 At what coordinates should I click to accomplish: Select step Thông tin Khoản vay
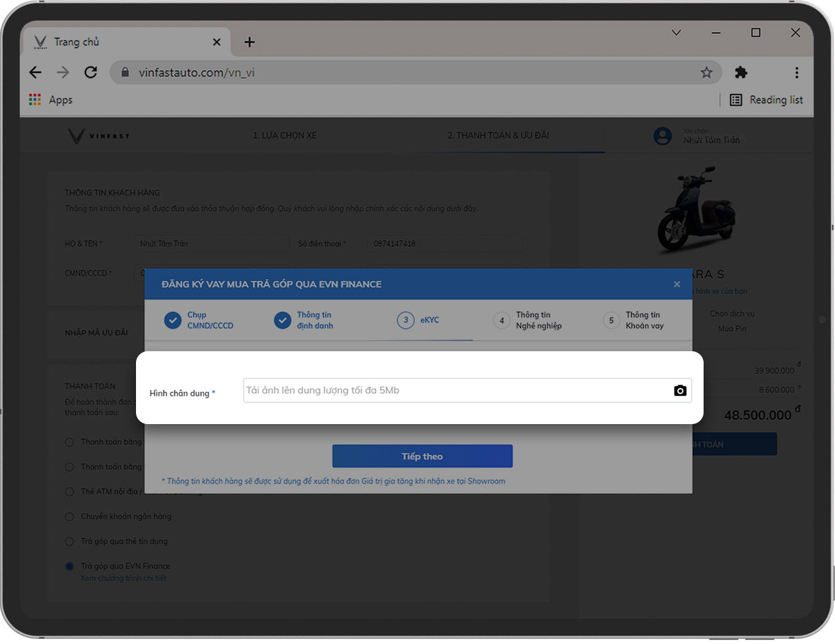coord(634,320)
